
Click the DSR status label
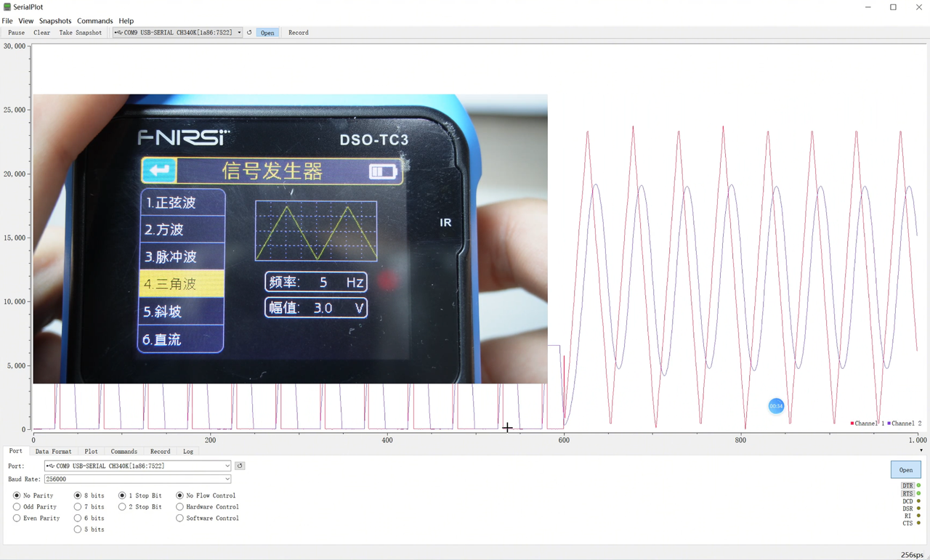coord(907,508)
